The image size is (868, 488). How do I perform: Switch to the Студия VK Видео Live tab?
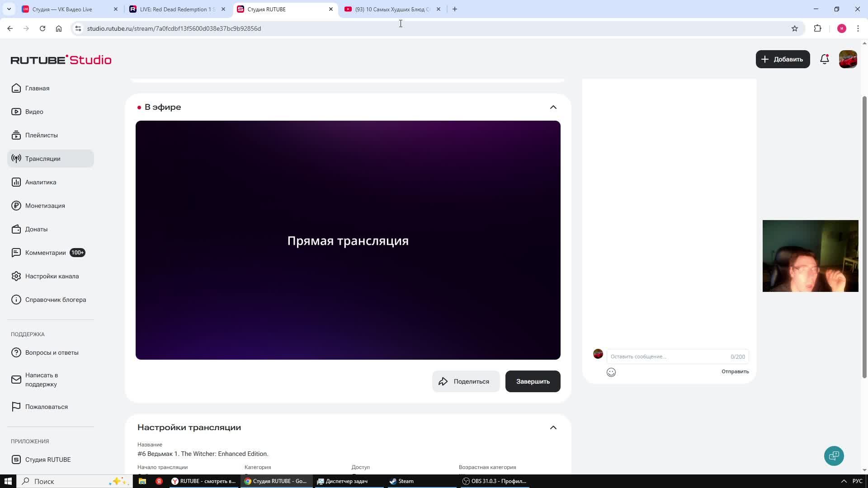click(x=62, y=9)
